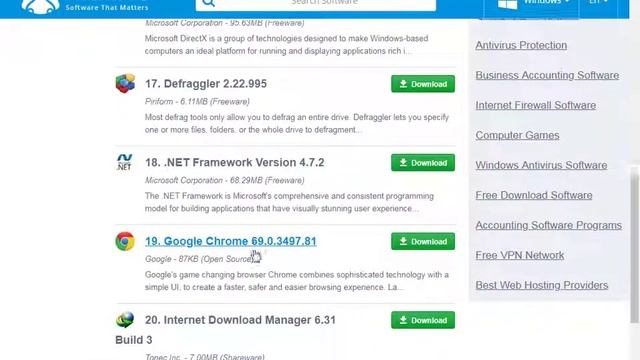Click the page vertical scrollbar
The image size is (640, 360).
(634, 244)
